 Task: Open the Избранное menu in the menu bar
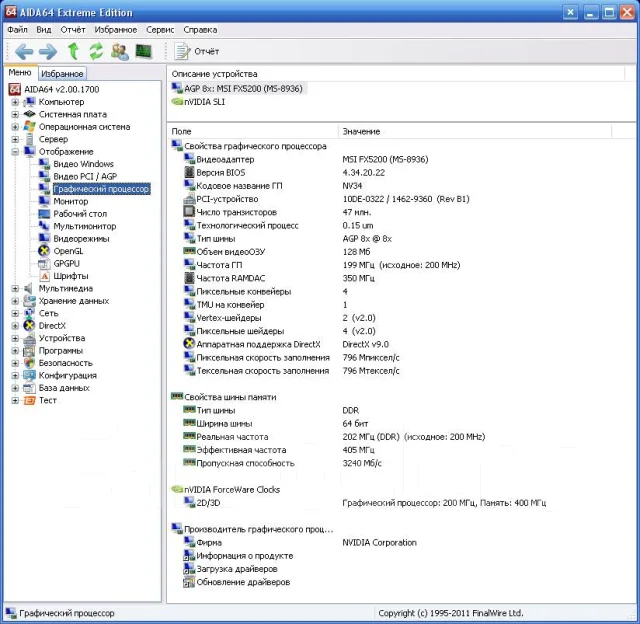[116, 30]
